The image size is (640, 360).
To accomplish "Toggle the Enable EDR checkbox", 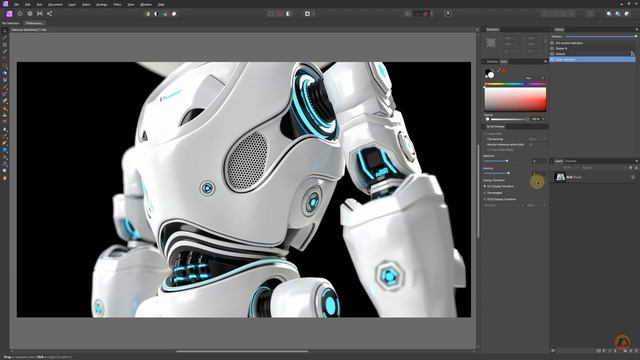I will [x=485, y=133].
